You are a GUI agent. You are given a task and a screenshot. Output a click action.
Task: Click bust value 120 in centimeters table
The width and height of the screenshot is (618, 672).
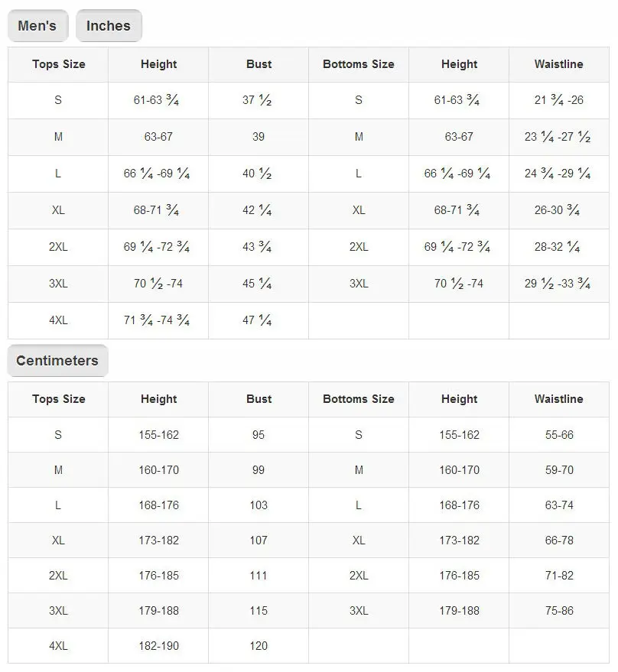[259, 646]
